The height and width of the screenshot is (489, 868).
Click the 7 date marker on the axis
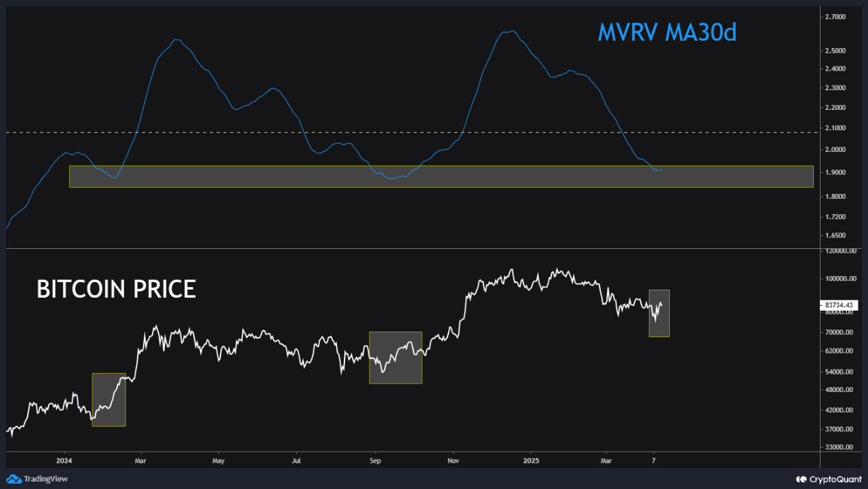point(653,460)
